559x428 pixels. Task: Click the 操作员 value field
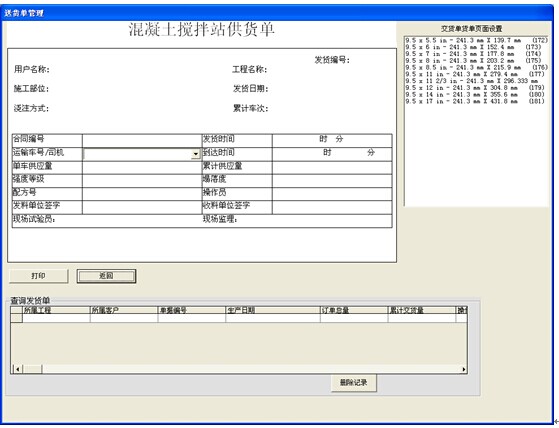point(332,194)
